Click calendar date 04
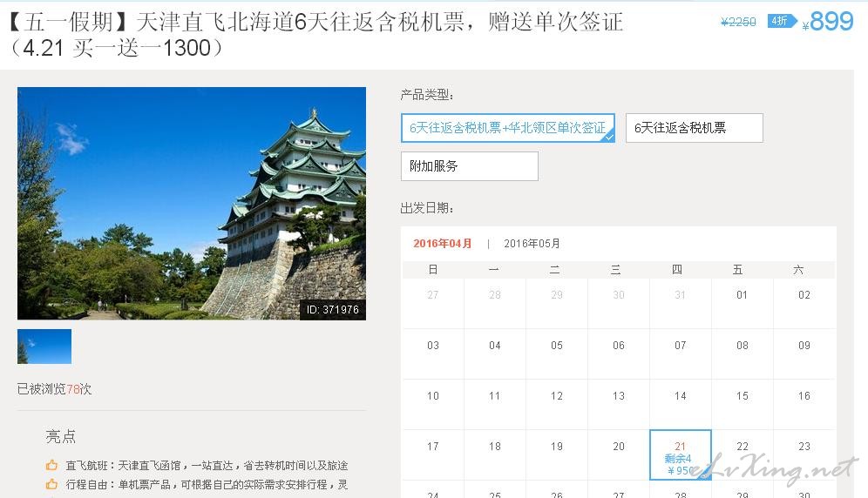This screenshot has height=498, width=868. point(495,346)
